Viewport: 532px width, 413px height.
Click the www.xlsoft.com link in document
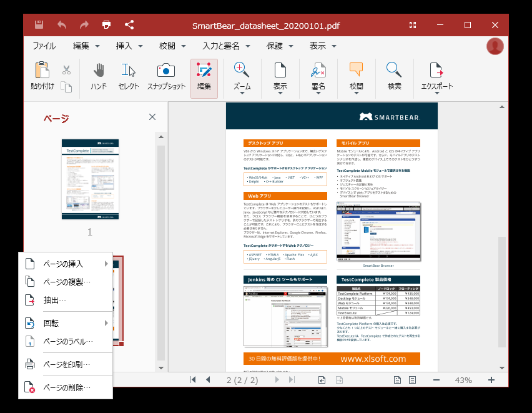(373, 359)
